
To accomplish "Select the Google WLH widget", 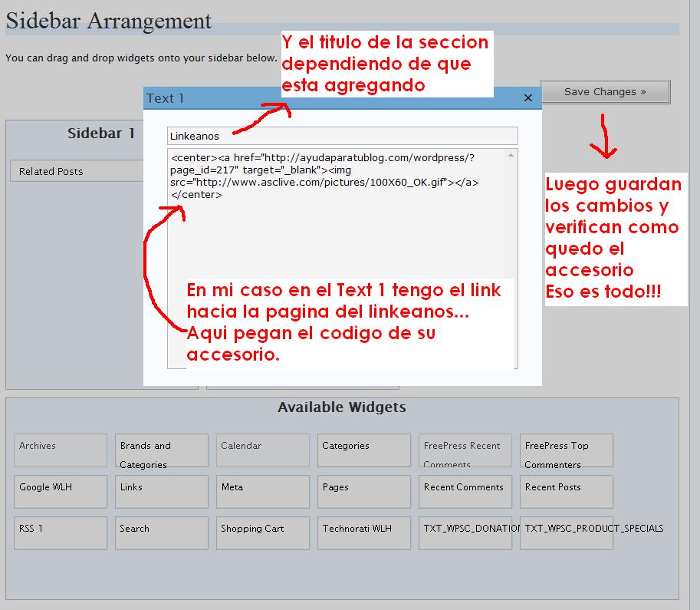I will tap(60, 492).
